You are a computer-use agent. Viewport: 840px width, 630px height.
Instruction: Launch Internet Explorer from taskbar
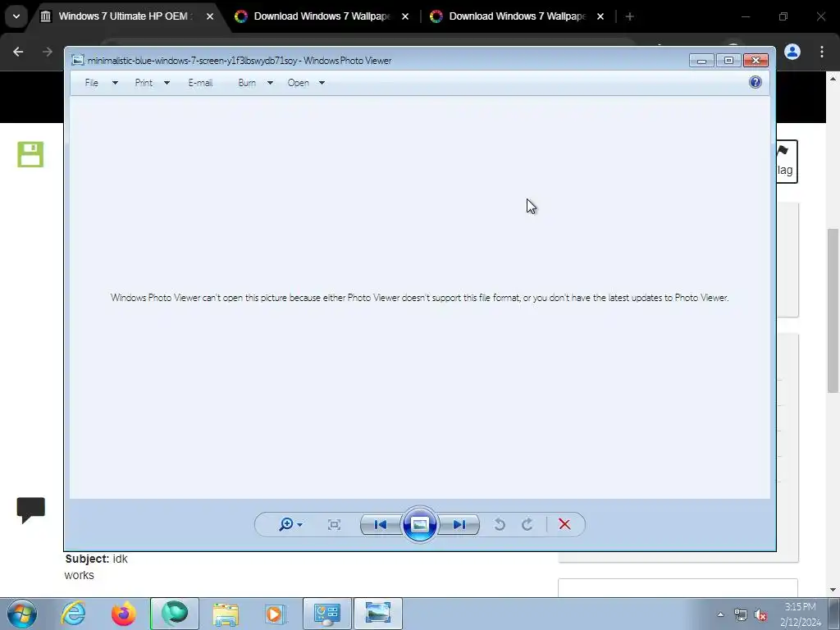73,614
